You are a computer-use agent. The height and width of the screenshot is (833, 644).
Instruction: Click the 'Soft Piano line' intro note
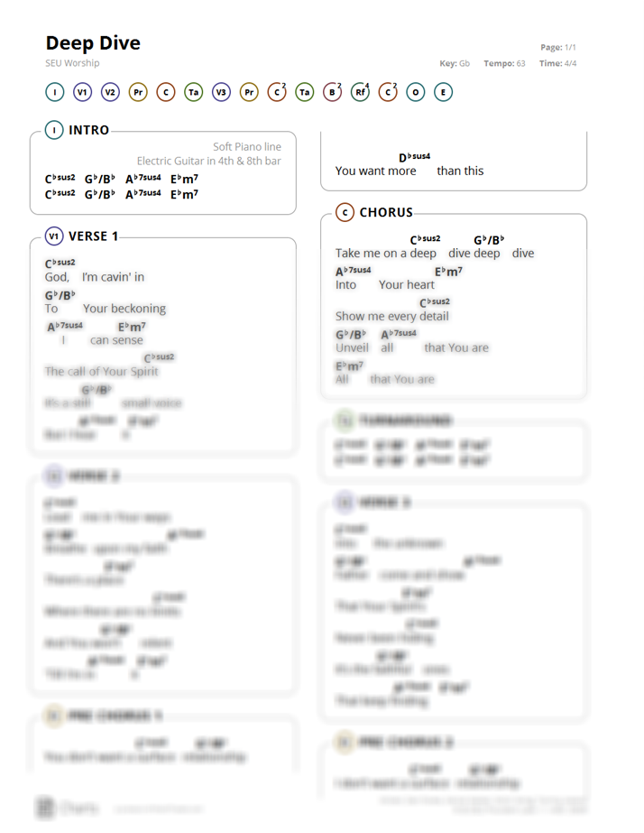coord(246,146)
